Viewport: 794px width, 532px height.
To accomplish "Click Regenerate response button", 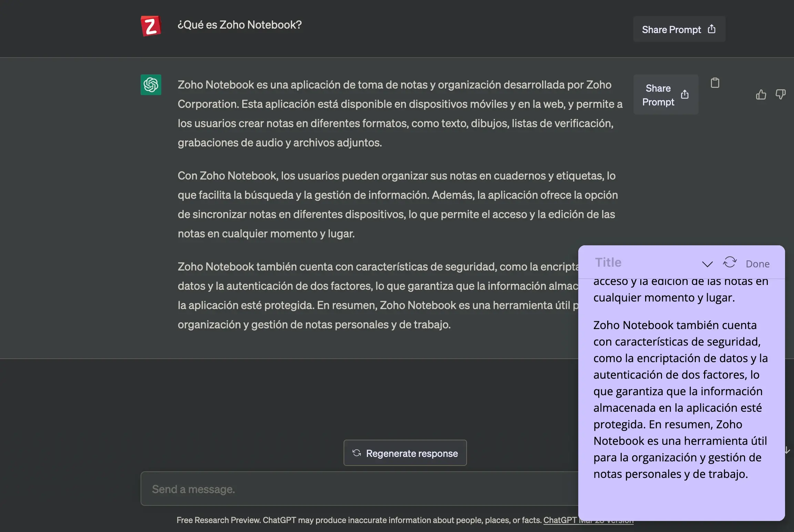I will point(405,453).
